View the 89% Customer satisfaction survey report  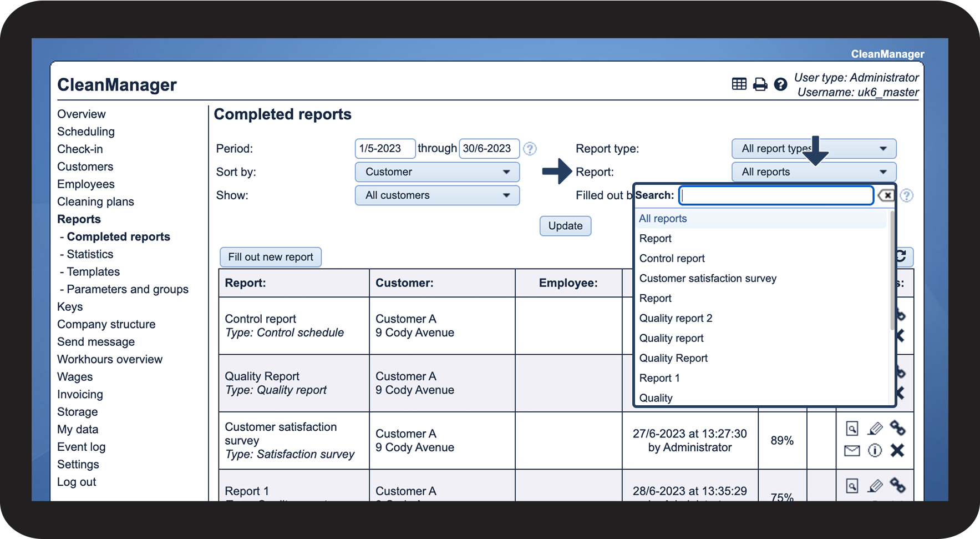pos(852,429)
